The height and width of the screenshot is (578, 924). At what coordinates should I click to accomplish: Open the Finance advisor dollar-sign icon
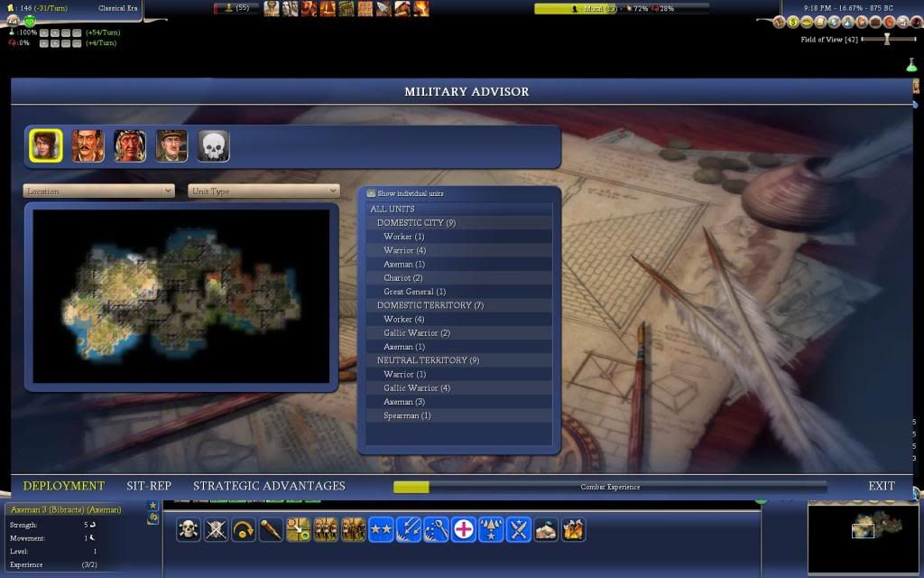[x=793, y=23]
